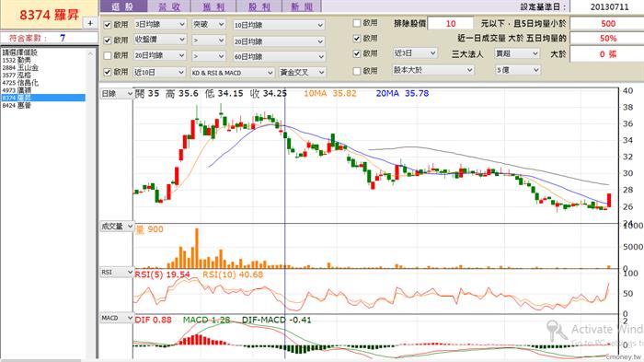Uncheck 啟用 for the 收盤價 condition row

pyautogui.click(x=108, y=41)
